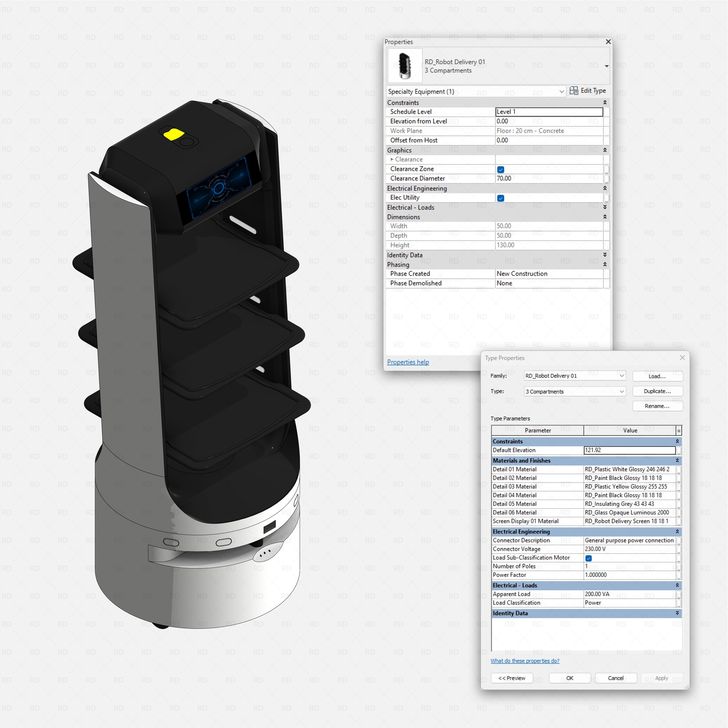Open the 'What do these properties do?' link
Viewport: 728px width, 728px height.
pos(525,661)
